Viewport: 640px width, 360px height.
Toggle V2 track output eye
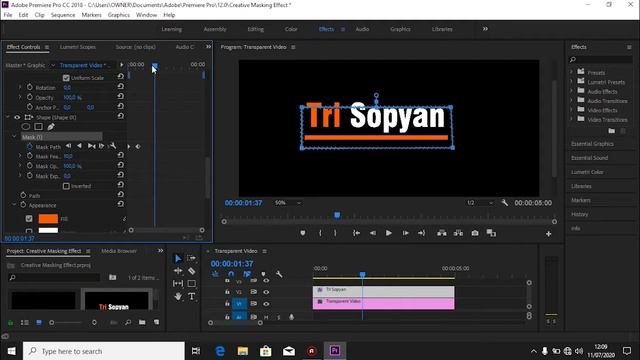[x=266, y=292]
